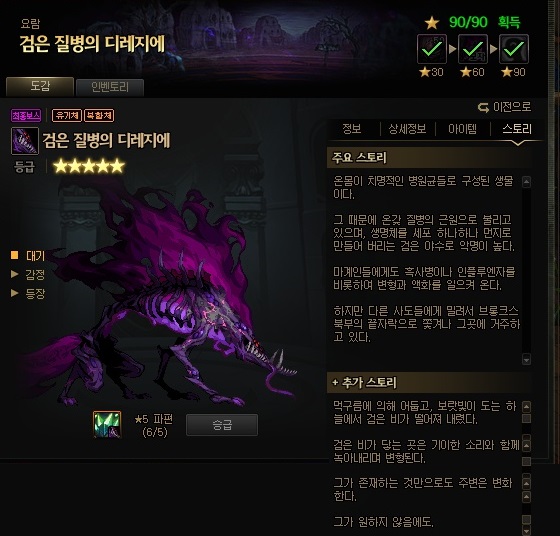Click the 승급 upgrade button
Image resolution: width=560 pixels, height=536 pixels.
[x=222, y=425]
